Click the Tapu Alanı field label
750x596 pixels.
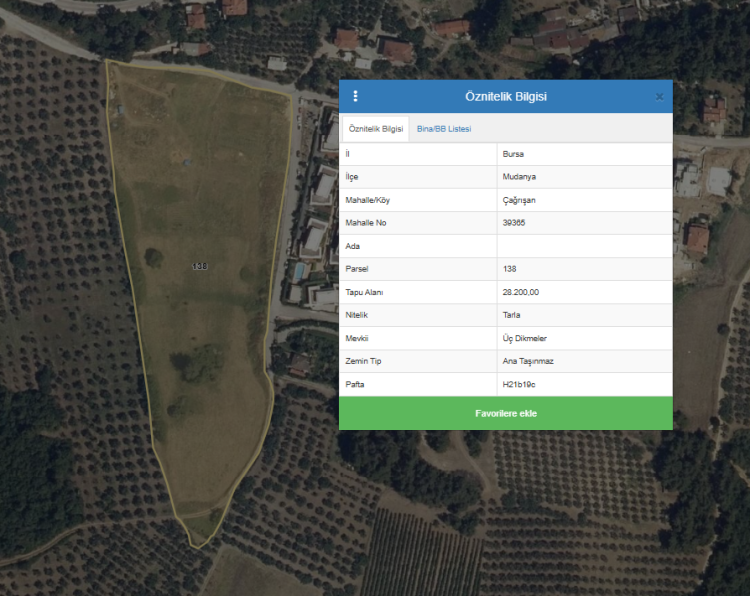[x=364, y=292]
